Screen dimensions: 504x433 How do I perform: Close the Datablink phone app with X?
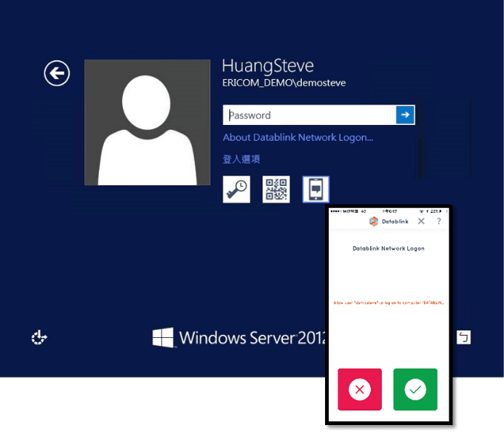421,221
